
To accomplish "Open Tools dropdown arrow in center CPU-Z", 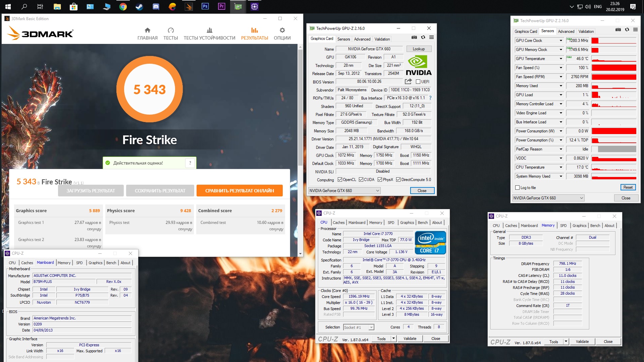I will click(394, 339).
